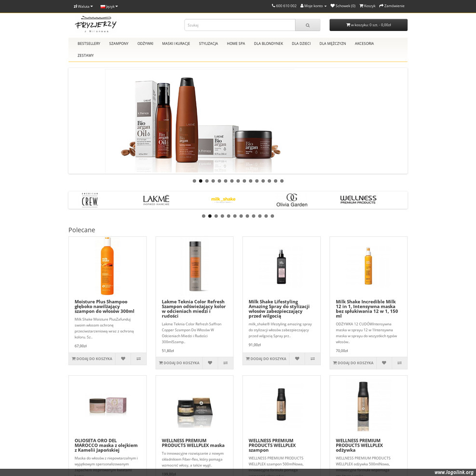Compare the Moisture Plus Shampoo product
The width and height of the screenshot is (476, 476).
(x=138, y=359)
